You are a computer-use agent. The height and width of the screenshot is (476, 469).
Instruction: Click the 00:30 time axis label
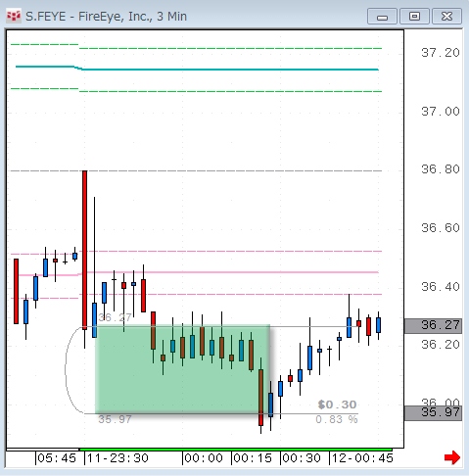coord(302,458)
